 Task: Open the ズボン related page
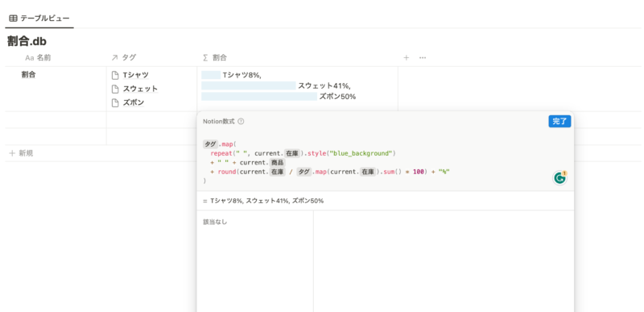(134, 102)
